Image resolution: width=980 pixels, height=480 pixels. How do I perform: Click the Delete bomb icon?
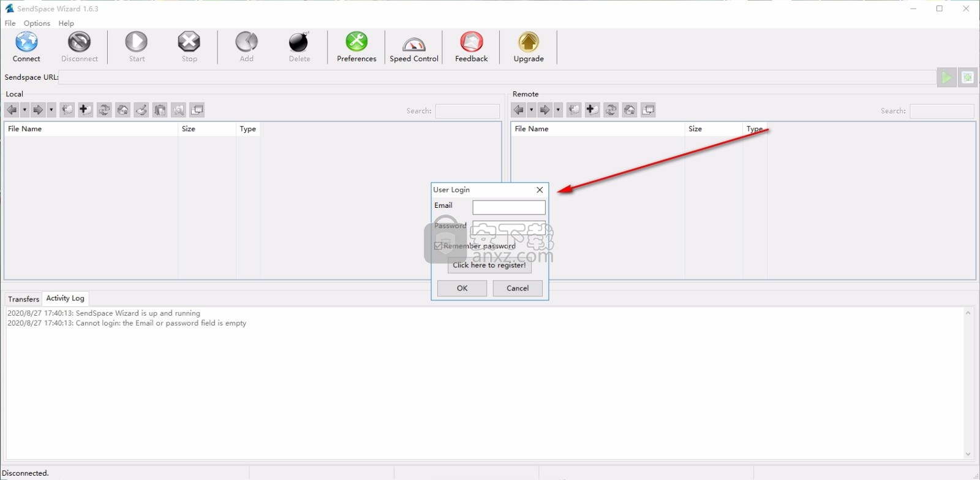coord(299,42)
